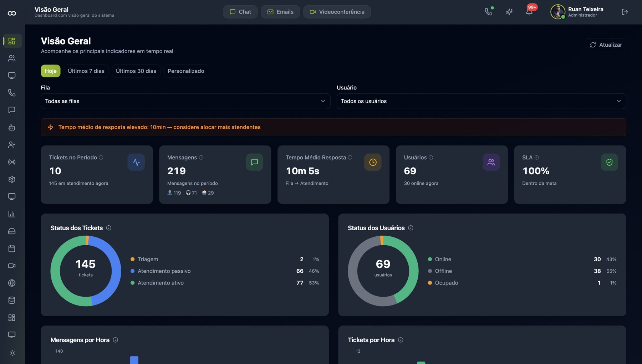Click the info icon beside Status dos Usuários
The width and height of the screenshot is (642, 364).
(x=411, y=228)
